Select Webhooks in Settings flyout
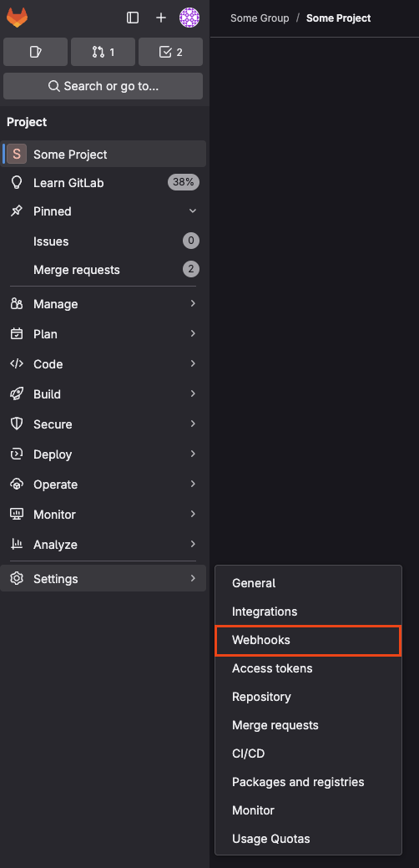Image resolution: width=419 pixels, height=868 pixels. 308,641
